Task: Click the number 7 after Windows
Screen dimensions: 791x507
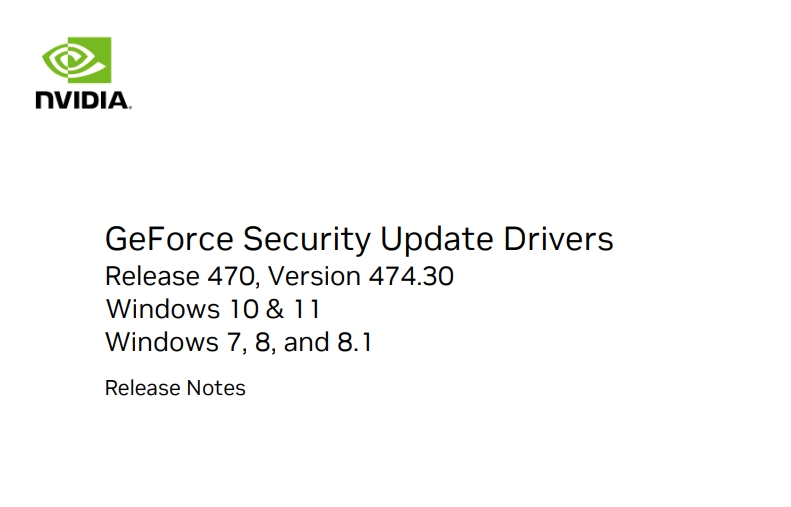Action: click(235, 343)
